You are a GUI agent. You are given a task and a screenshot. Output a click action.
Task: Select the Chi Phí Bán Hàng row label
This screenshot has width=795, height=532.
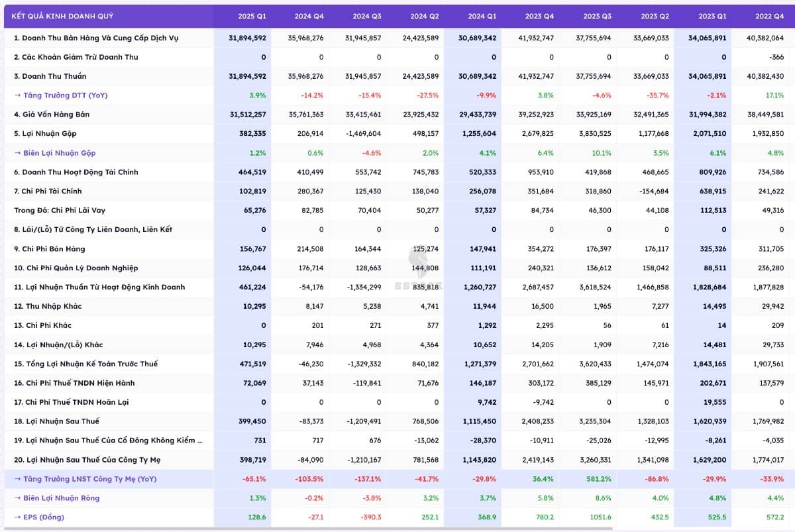click(x=50, y=249)
